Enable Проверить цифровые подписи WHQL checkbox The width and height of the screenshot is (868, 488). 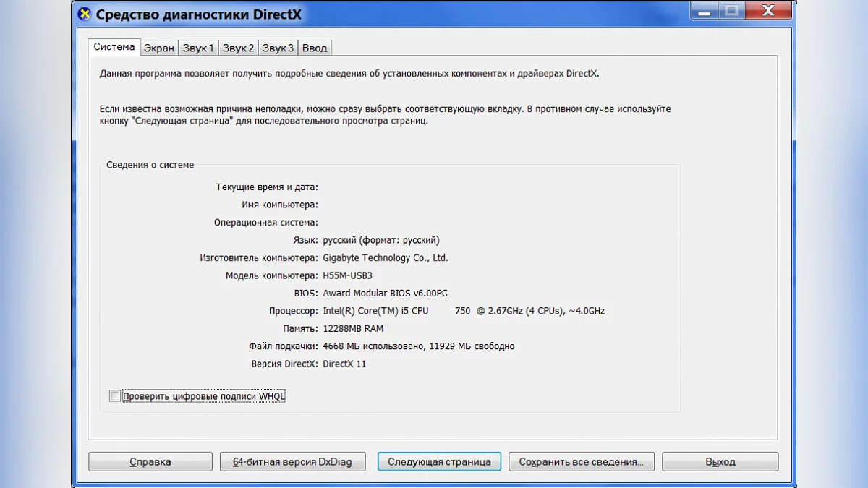pyautogui.click(x=114, y=395)
